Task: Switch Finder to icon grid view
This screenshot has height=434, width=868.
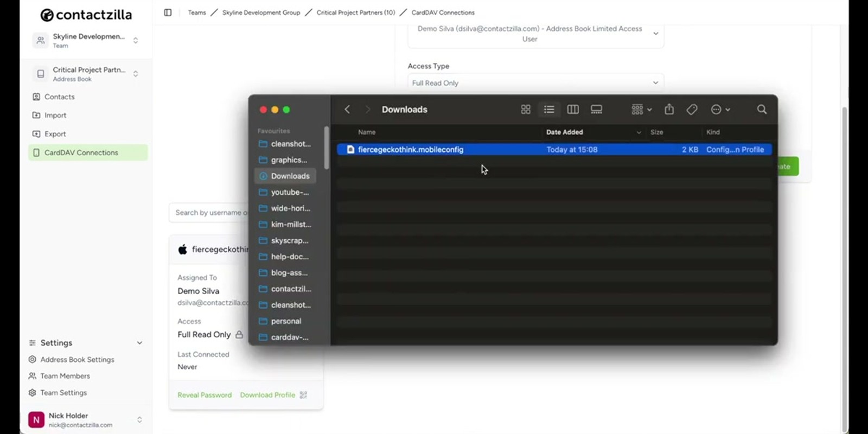Action: click(526, 110)
